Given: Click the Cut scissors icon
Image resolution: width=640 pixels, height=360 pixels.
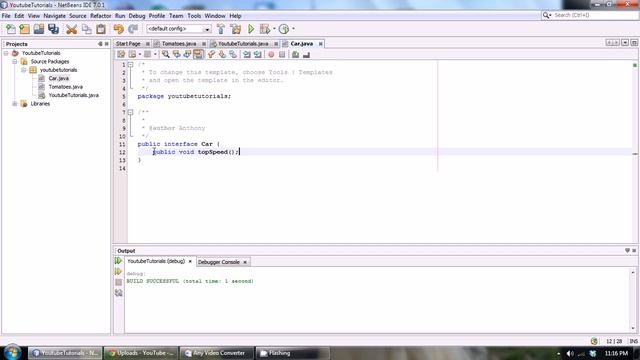Looking at the screenshot, I should pyautogui.click(x=71, y=29).
